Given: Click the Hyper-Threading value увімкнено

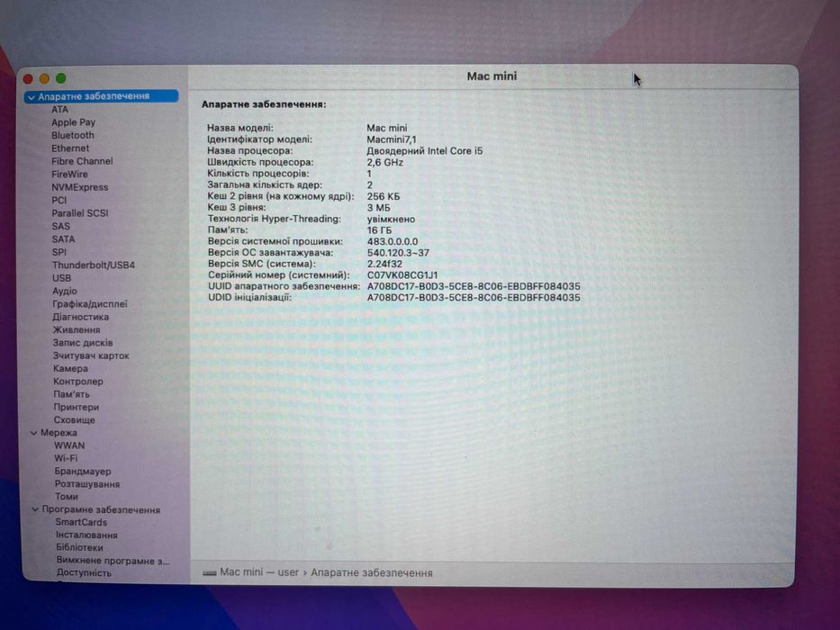Looking at the screenshot, I should pos(391,219).
